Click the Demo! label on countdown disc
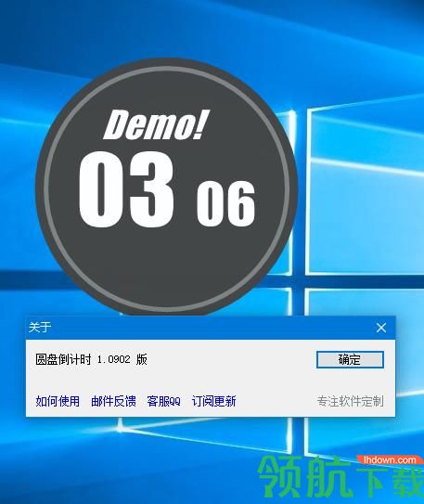The width and height of the screenshot is (424, 504). 157,125
